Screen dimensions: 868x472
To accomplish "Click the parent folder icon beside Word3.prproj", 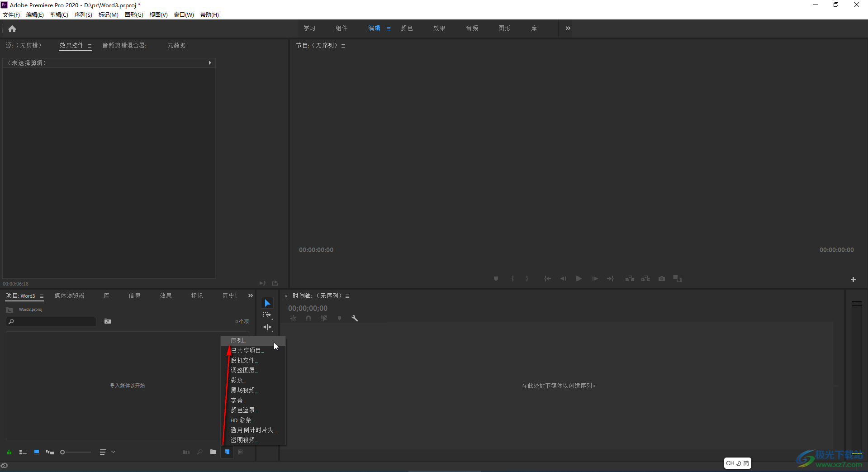I will (9, 310).
